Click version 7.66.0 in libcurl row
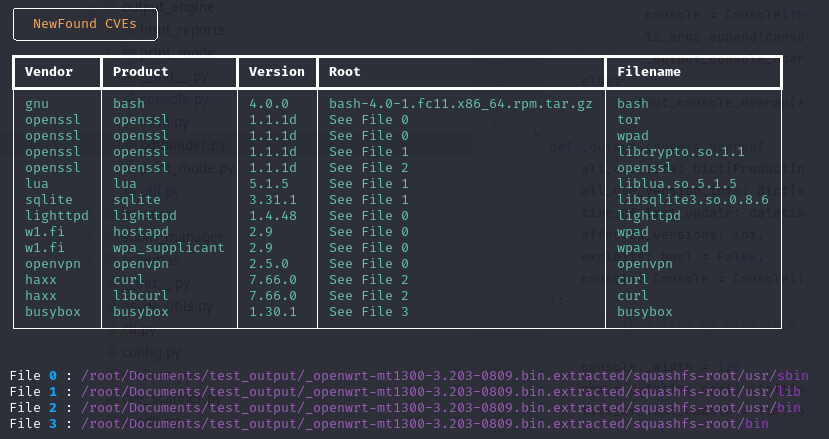829x439 pixels. point(273,295)
